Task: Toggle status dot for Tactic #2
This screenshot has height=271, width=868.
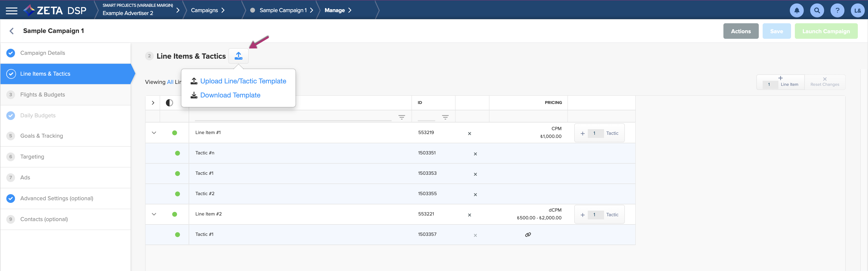Action: point(177,194)
